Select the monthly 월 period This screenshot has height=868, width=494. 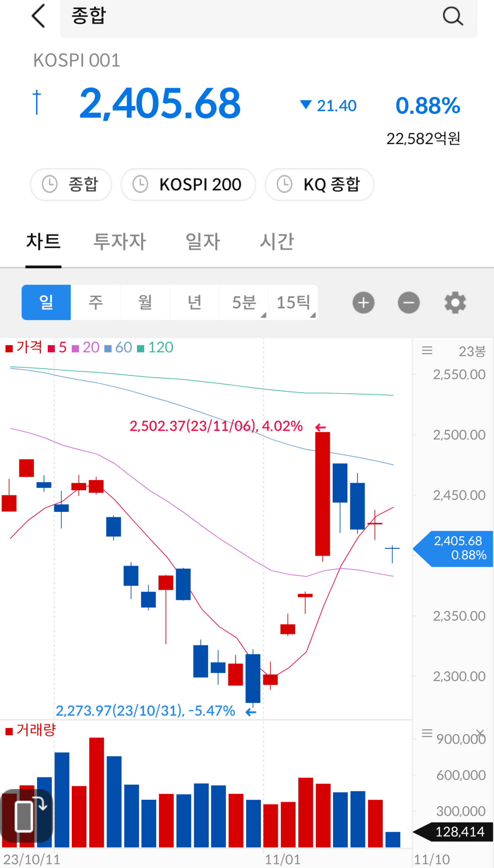(x=145, y=302)
